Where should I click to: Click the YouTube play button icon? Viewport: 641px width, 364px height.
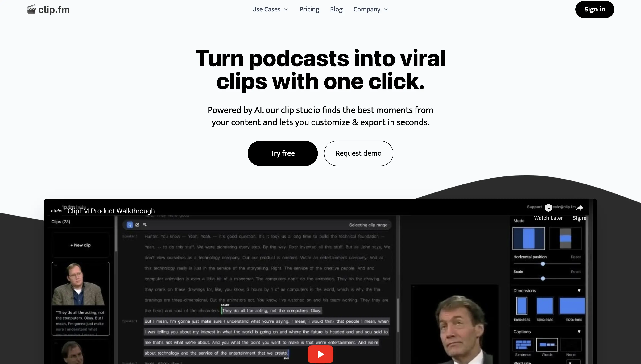[x=320, y=354]
